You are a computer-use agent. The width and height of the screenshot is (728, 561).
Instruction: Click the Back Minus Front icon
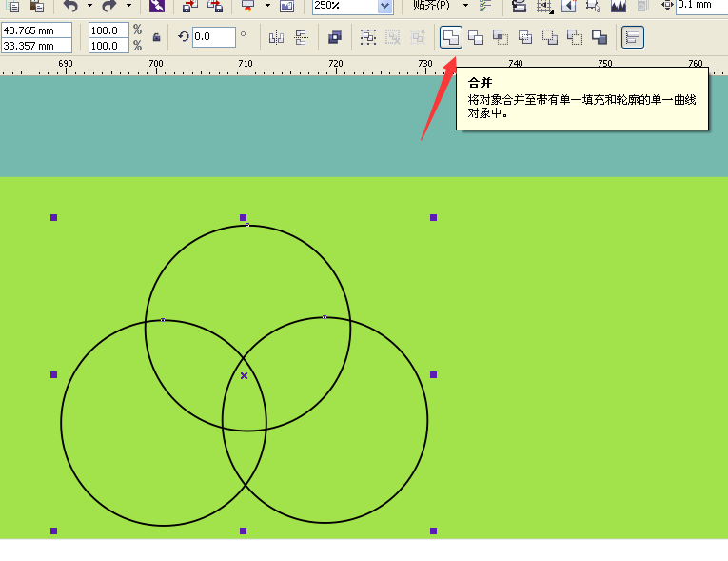click(575, 37)
